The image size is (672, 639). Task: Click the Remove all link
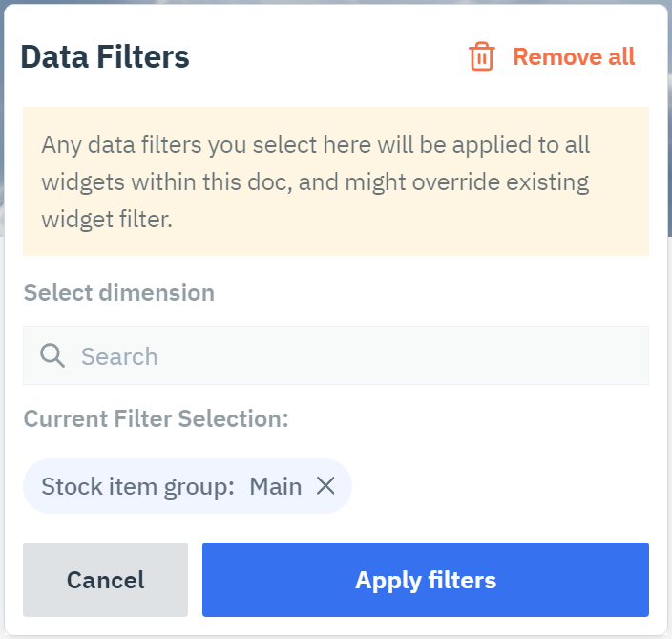pyautogui.click(x=574, y=56)
